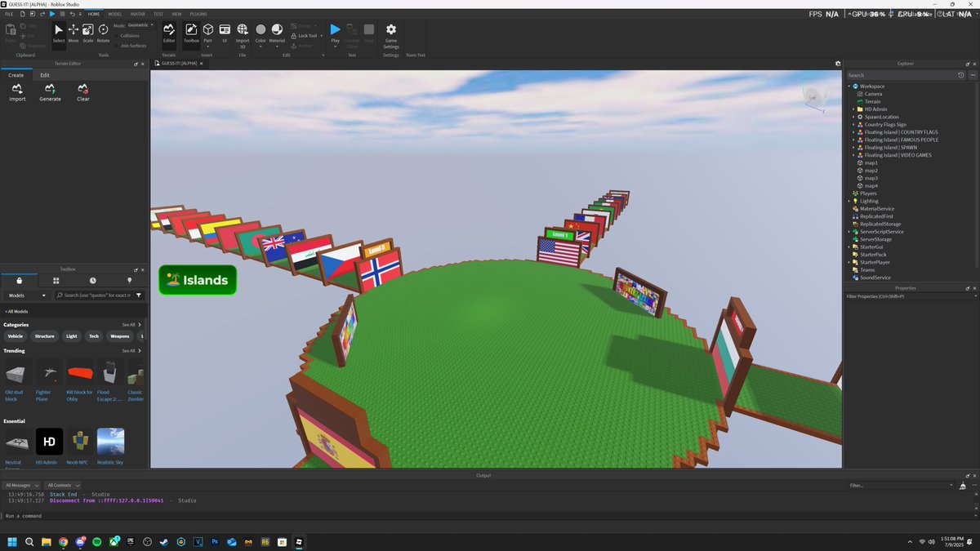Switch to the VIEW ribbon tab
980x551 pixels.
point(176,14)
